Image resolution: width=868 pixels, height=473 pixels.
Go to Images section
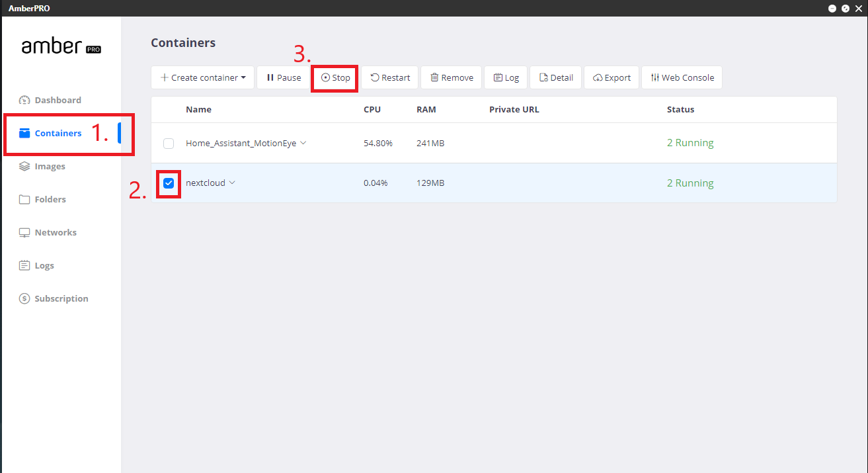42,167
